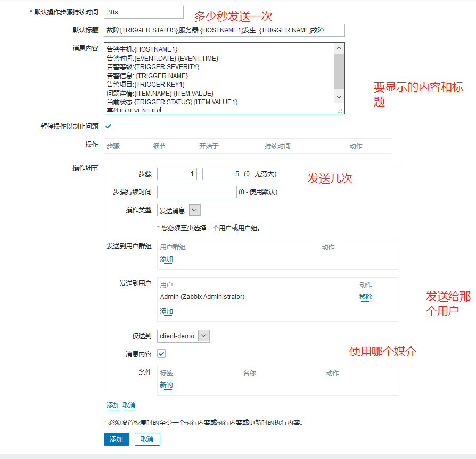Click the empty 步骤持续时间 input field

click(196, 191)
